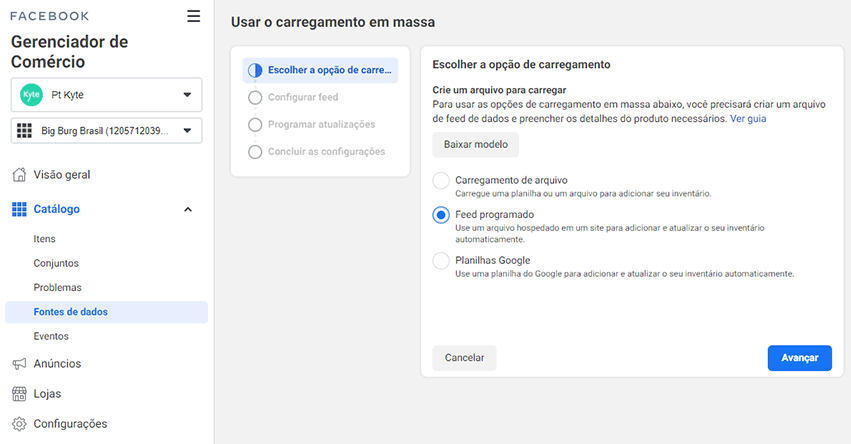Screen dimensions: 851x444
Task: Click the Lojas storefront icon
Action: (x=19, y=394)
